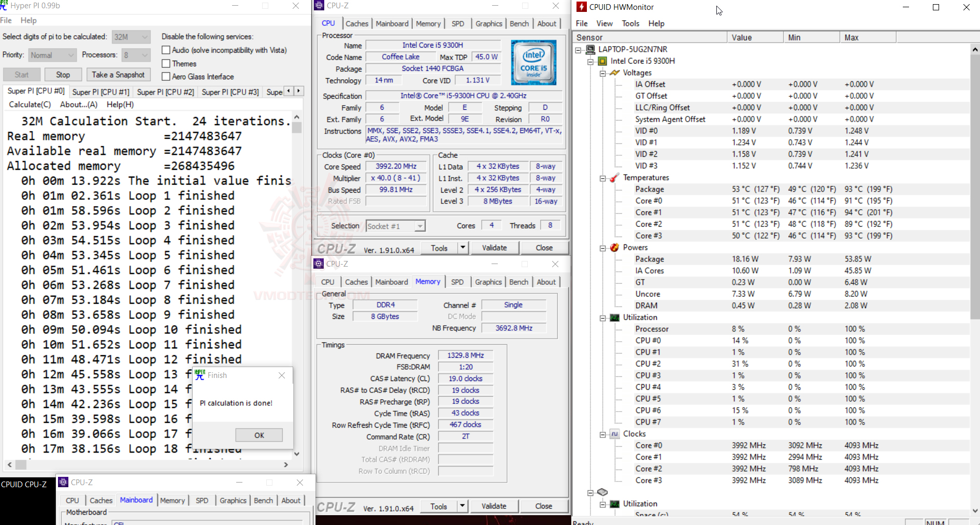Open the HWMonitor Tools menu
The width and height of the screenshot is (980, 525).
[x=630, y=23]
